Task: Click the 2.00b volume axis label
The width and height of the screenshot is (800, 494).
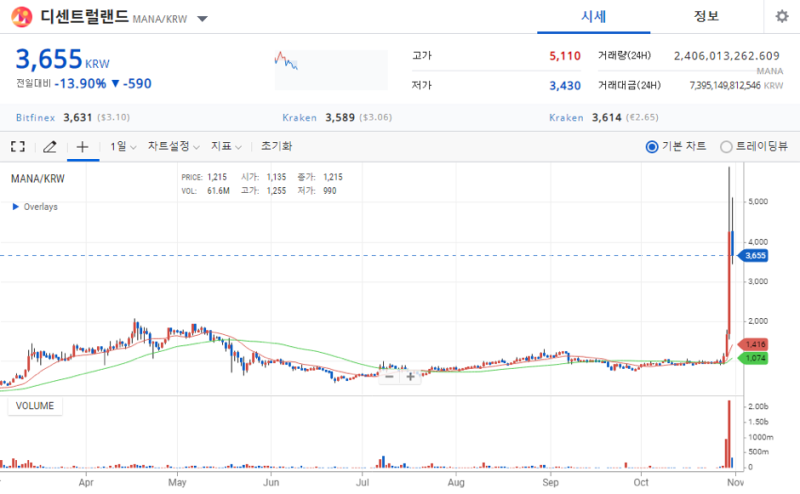Action: coord(758,407)
